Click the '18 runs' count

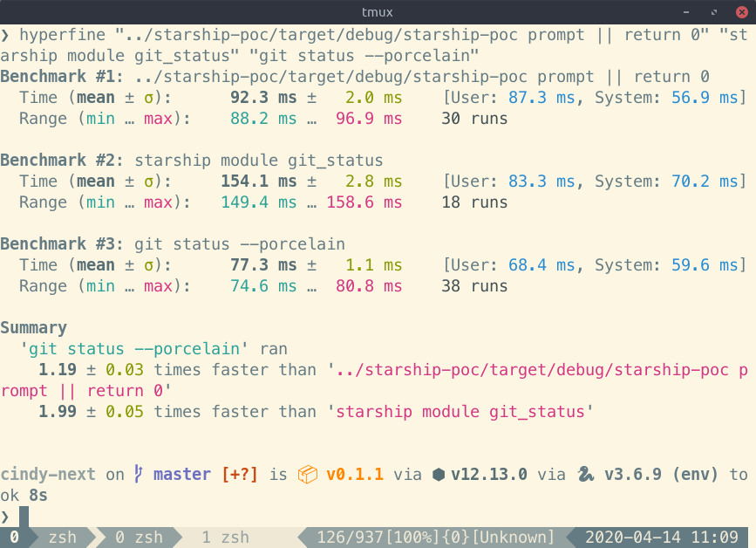click(x=474, y=202)
